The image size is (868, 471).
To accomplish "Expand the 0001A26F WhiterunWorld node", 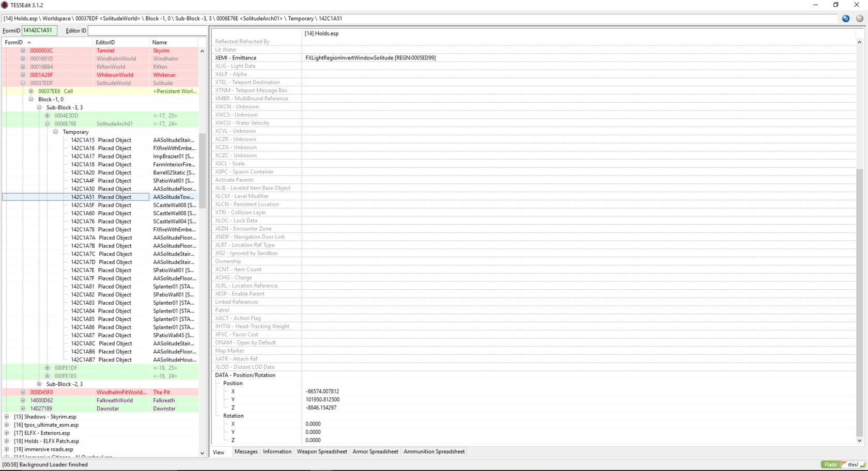I will point(23,75).
